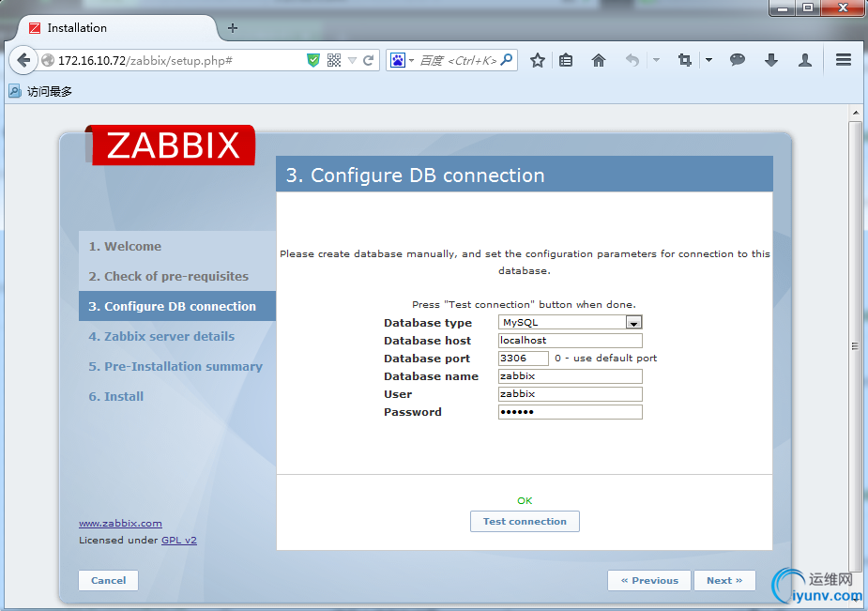This screenshot has height=611, width=868.
Task: Minimize the browser window
Action: click(x=783, y=8)
